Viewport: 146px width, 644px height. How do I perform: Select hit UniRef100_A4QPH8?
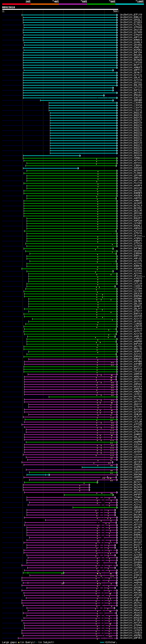[x=131, y=583]
